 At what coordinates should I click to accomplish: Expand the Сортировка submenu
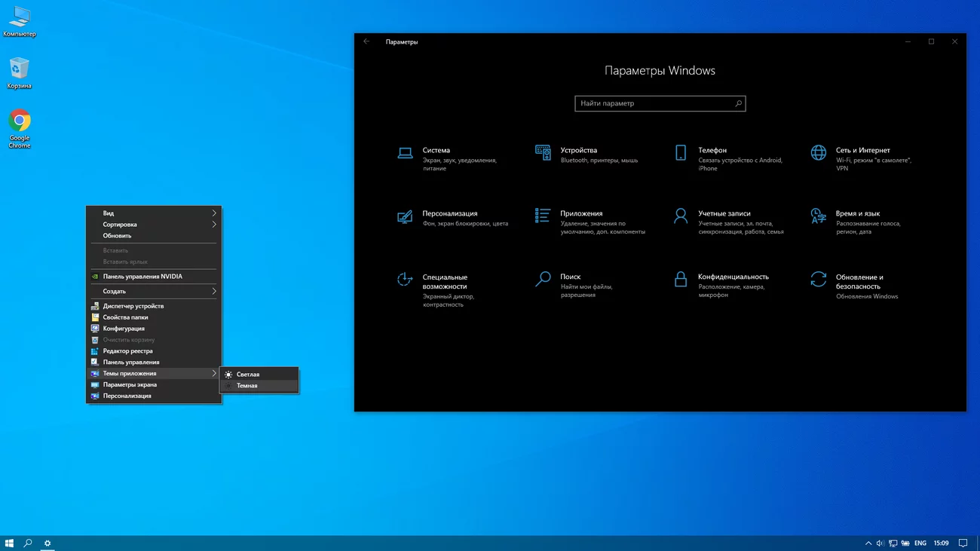click(x=154, y=225)
